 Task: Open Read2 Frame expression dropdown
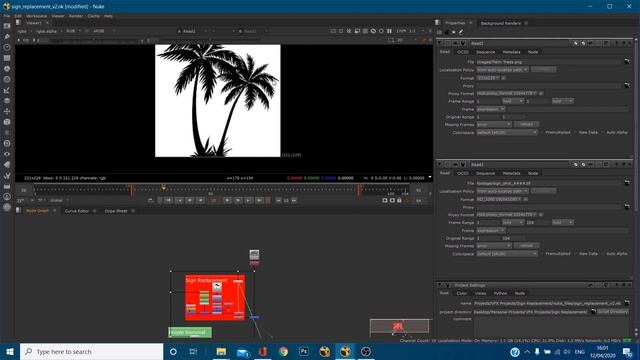[x=491, y=230]
